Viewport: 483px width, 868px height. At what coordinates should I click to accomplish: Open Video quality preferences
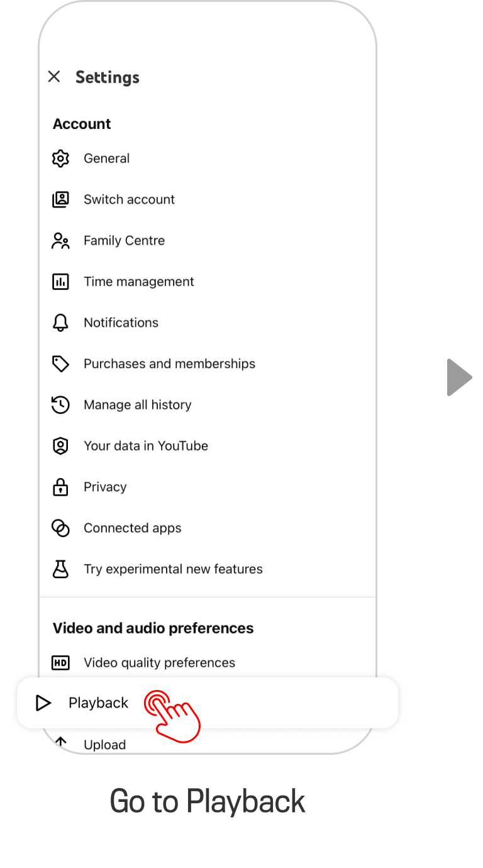click(x=159, y=663)
